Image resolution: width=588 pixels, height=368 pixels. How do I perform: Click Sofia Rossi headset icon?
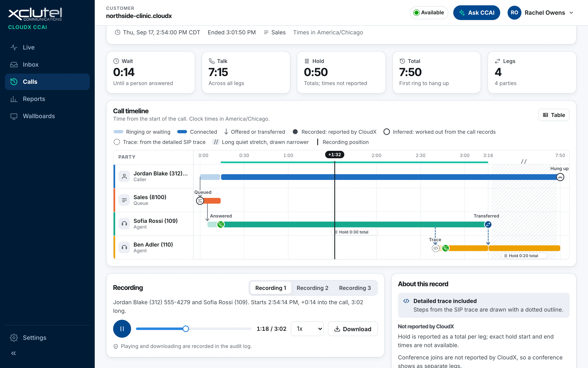[124, 224]
